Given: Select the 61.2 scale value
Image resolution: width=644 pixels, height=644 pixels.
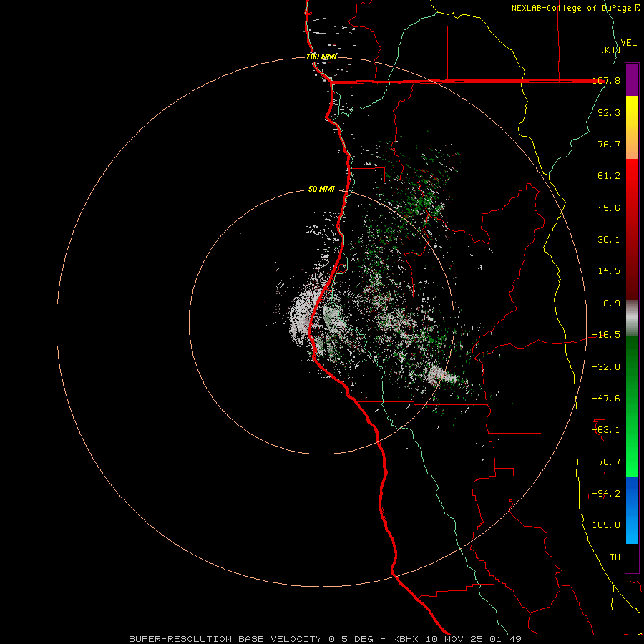Looking at the screenshot, I should pos(609,176).
